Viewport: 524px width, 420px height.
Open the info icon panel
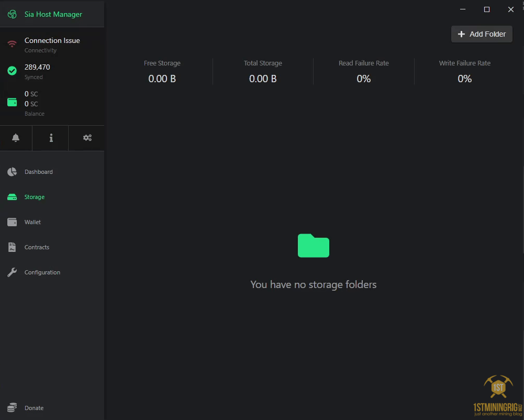click(x=51, y=138)
